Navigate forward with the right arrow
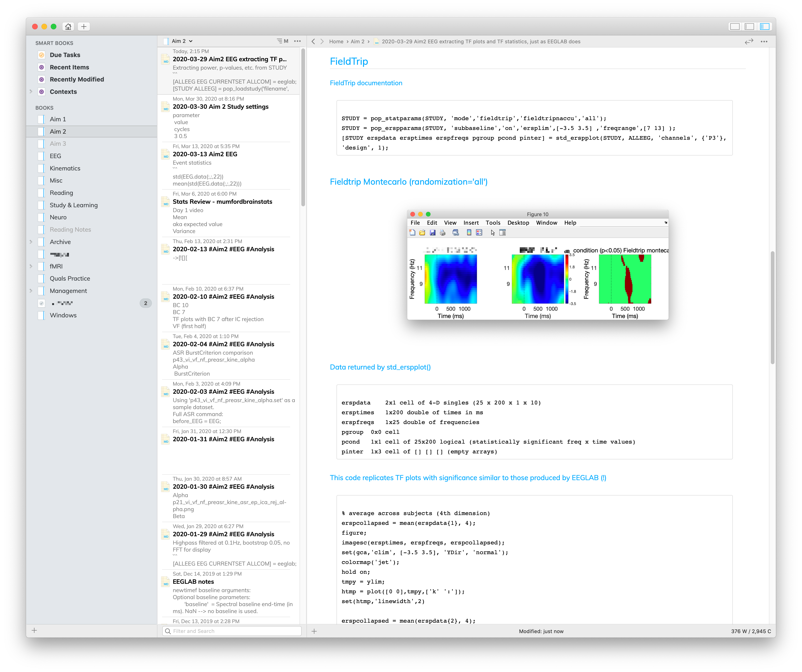Image resolution: width=802 pixels, height=672 pixels. (x=322, y=41)
